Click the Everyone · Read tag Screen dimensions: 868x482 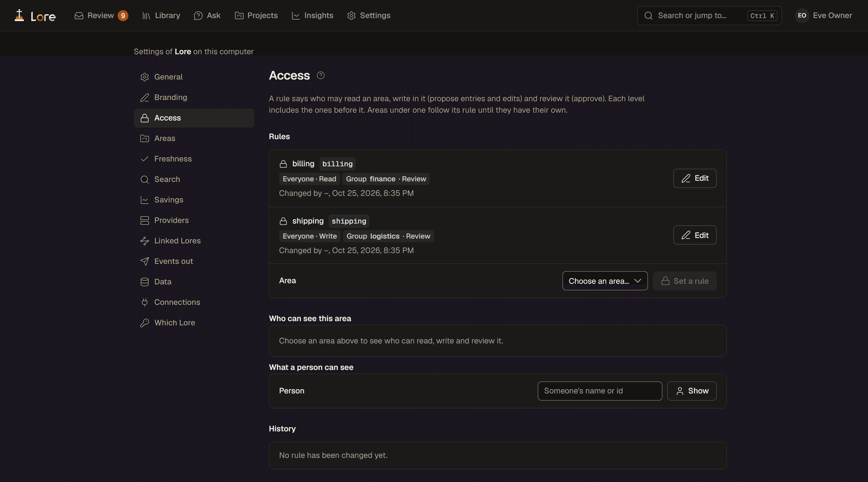pyautogui.click(x=309, y=179)
